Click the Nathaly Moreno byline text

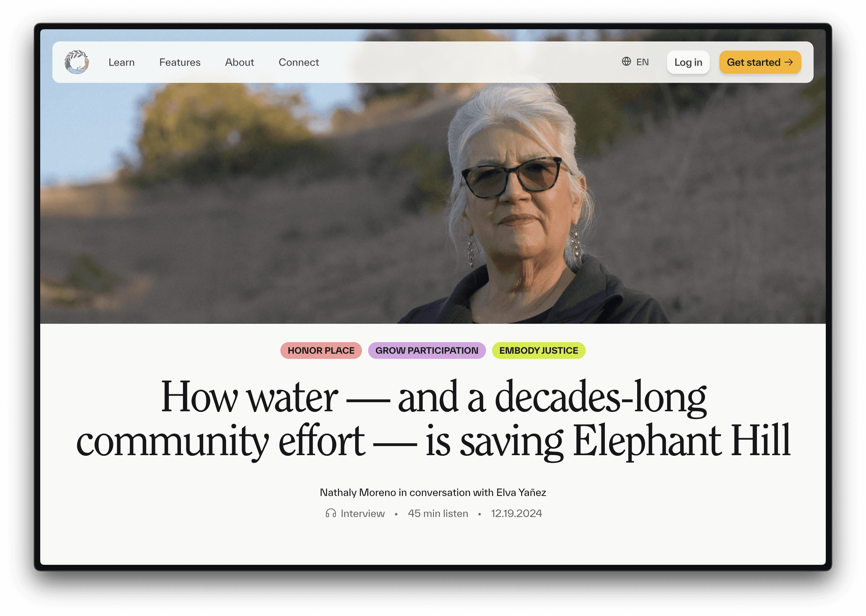click(433, 492)
